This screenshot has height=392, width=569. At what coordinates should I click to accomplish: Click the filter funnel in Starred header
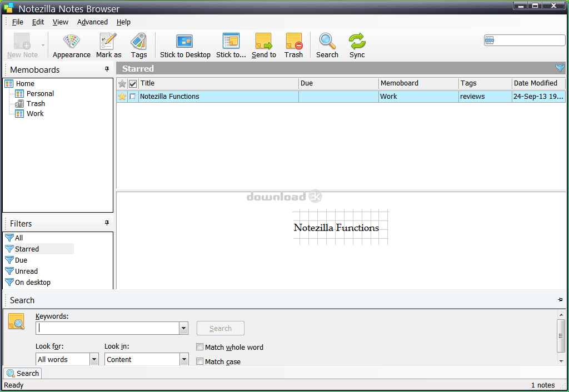point(560,68)
